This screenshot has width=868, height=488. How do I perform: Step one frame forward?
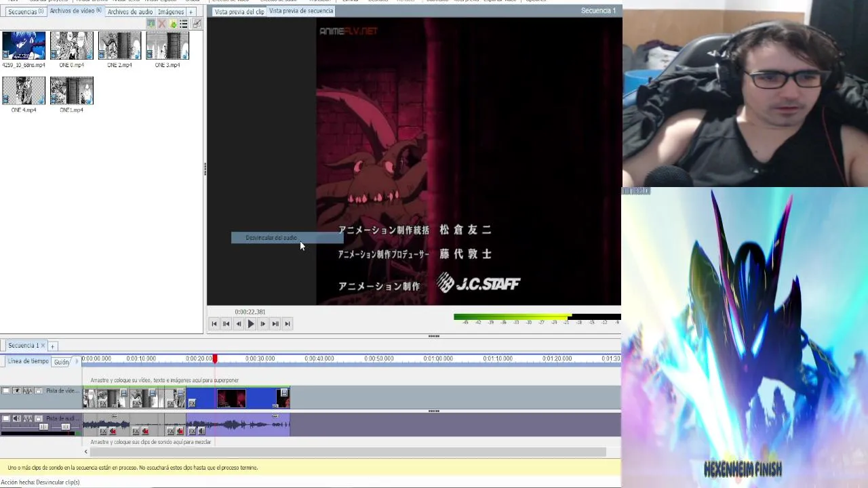[263, 324]
